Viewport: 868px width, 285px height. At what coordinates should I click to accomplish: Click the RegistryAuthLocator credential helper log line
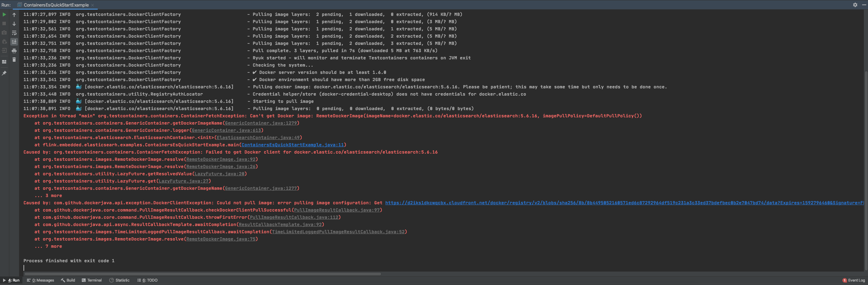(275, 94)
